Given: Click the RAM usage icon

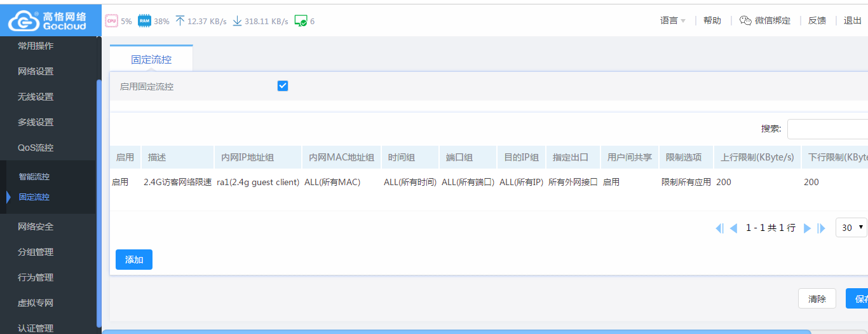Looking at the screenshot, I should (x=144, y=21).
